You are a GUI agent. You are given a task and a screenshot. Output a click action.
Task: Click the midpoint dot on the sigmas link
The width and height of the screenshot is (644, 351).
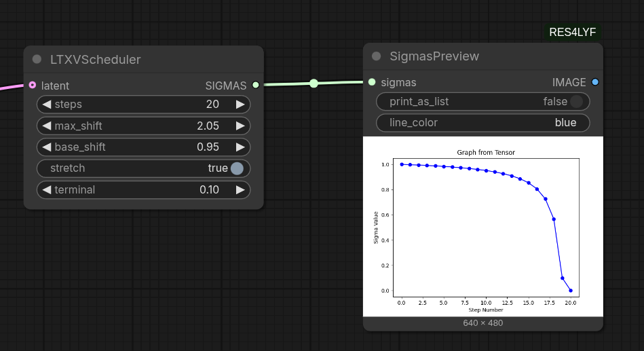pos(314,84)
